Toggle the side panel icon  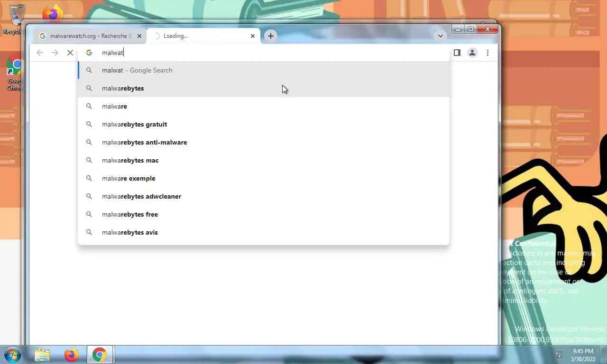[x=457, y=53]
